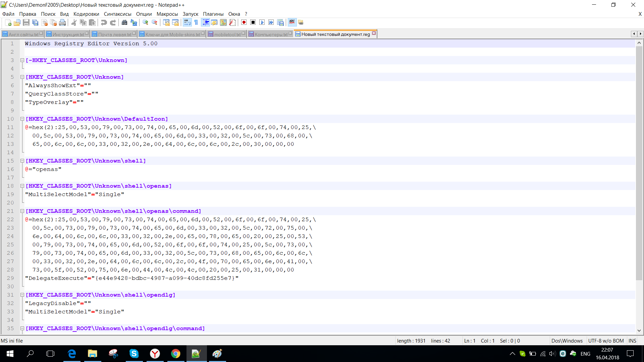Open the Поиск menu
Viewport: 644px width, 362px height.
(x=48, y=14)
